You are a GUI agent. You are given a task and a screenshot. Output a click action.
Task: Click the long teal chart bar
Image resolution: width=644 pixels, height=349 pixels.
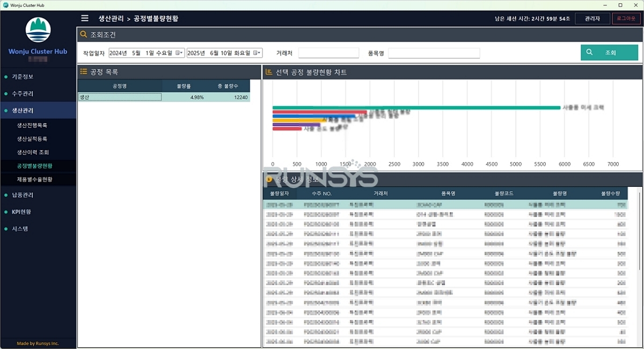[x=416, y=108]
